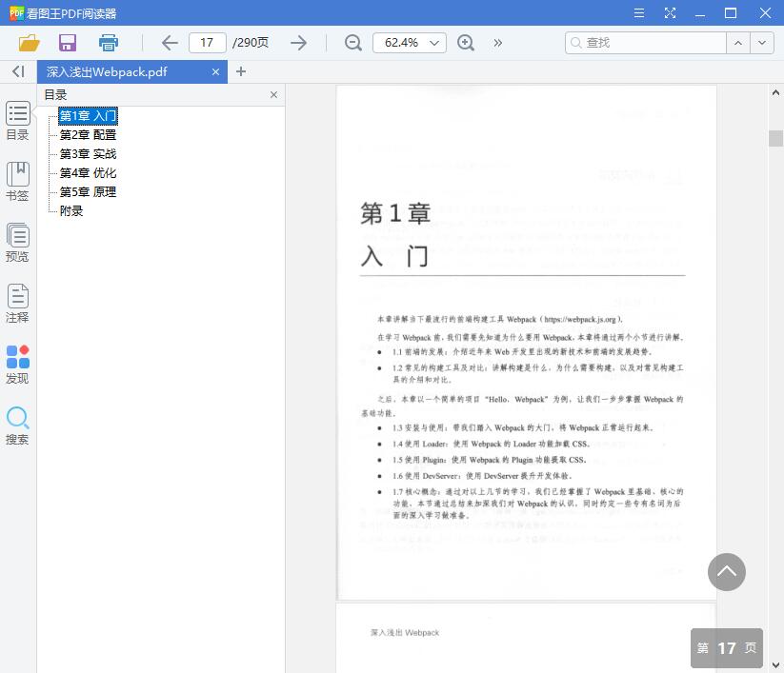Viewport: 784px width, 673px height.
Task: Open the 目录 outline sidebar panel
Action: click(x=17, y=121)
